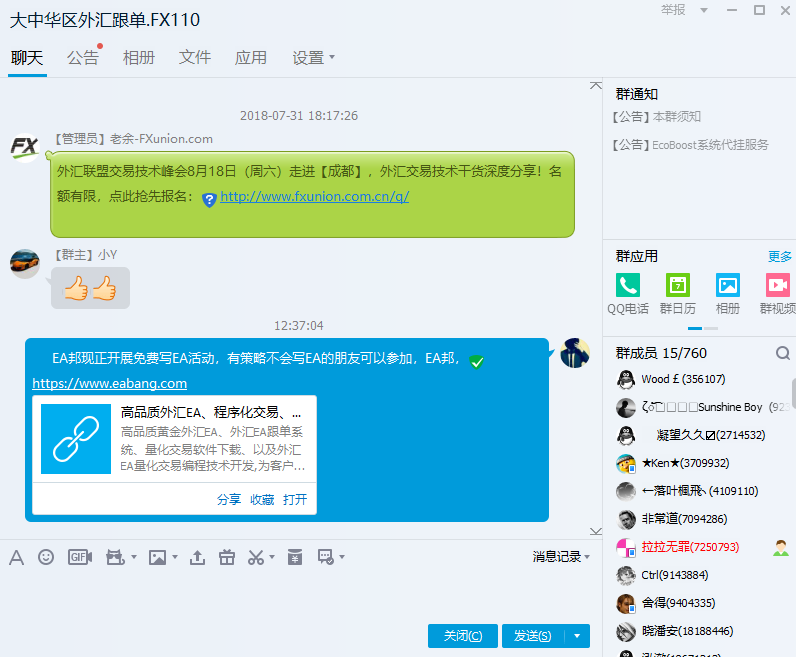Screen dimensions: 796x657
Task: Click the 发送(S) send button
Action: [533, 636]
